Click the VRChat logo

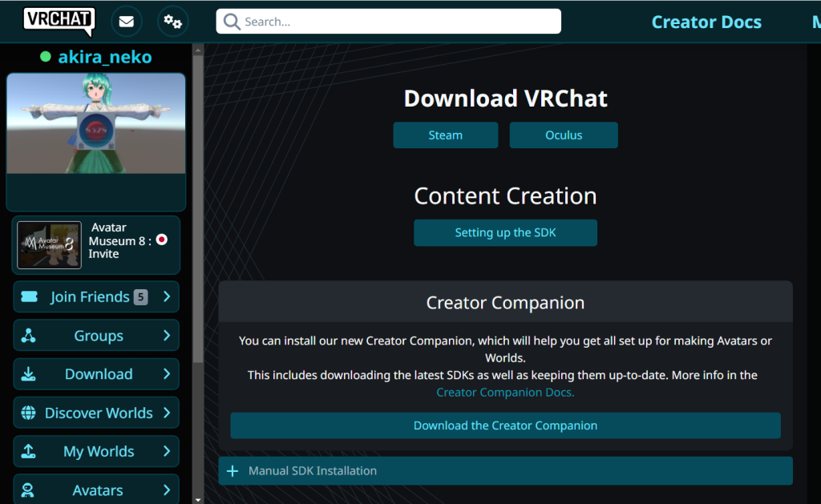[x=59, y=22]
